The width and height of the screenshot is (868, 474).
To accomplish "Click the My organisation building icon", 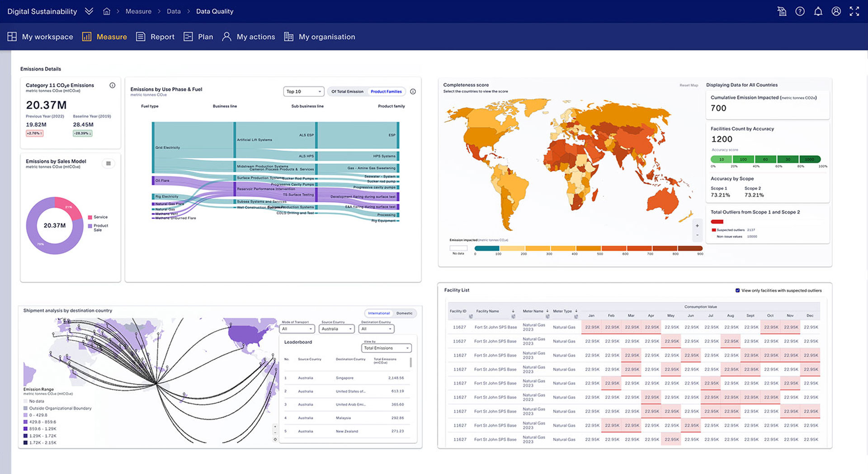I will pos(288,37).
